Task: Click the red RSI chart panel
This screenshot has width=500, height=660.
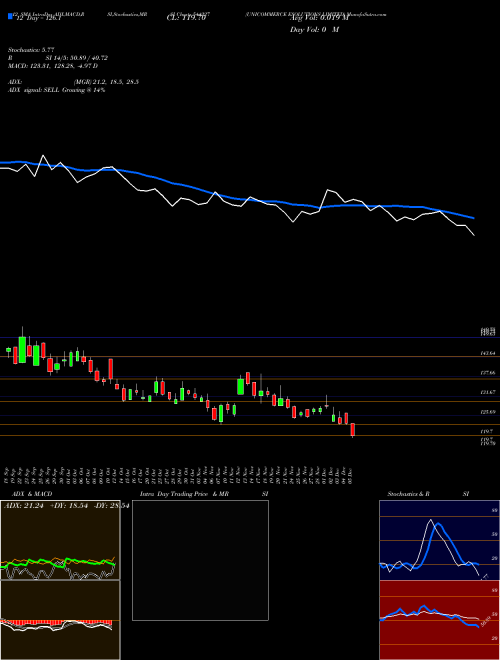Action: coord(439,620)
